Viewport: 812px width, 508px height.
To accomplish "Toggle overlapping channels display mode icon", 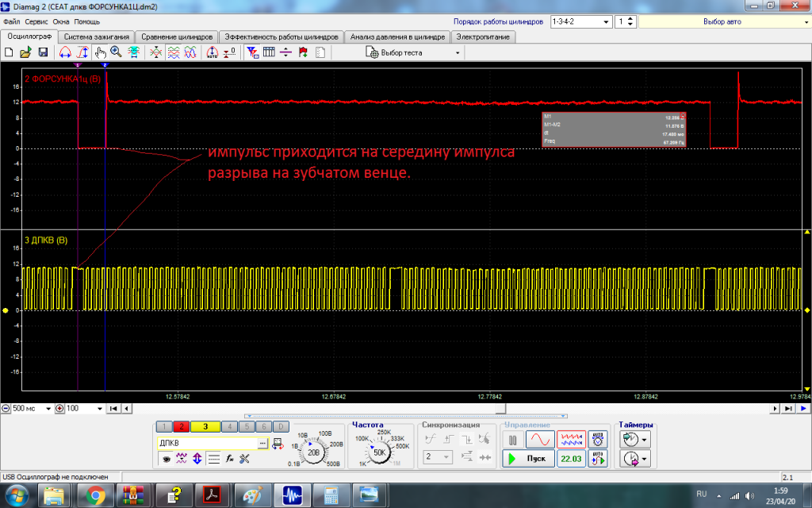I will 190,52.
